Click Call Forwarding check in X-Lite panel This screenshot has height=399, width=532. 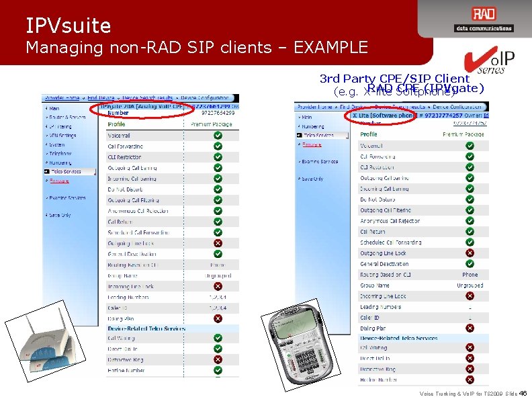[470, 157]
